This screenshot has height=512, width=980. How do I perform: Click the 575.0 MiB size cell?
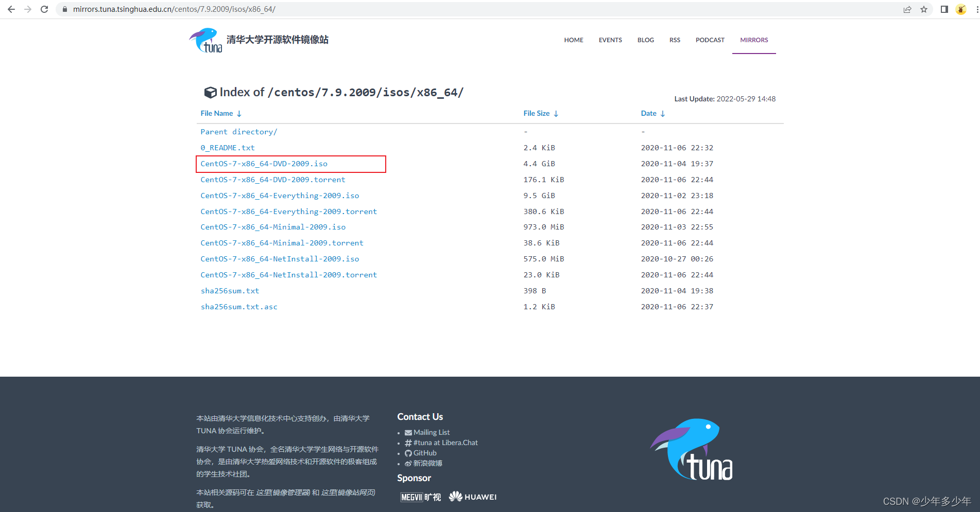(544, 259)
